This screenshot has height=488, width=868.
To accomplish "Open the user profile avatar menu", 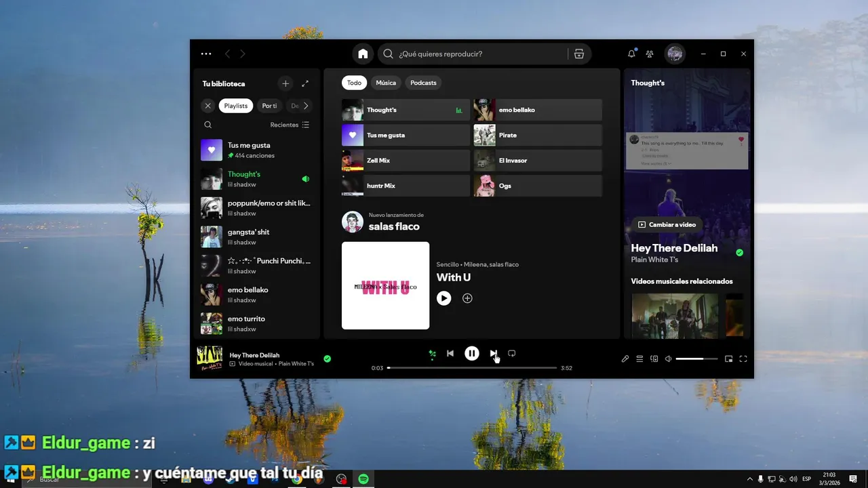I will pos(675,54).
